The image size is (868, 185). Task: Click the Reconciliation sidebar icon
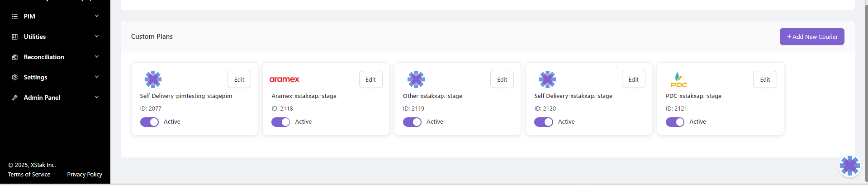[x=14, y=57]
